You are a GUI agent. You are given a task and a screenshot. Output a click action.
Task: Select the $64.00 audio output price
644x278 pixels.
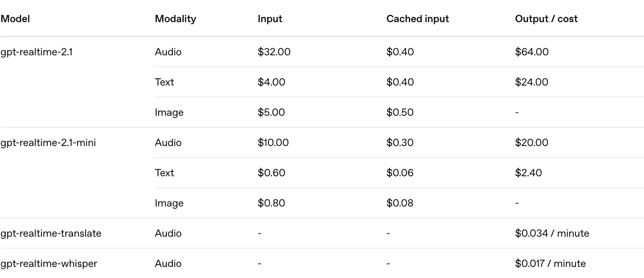coord(532,52)
